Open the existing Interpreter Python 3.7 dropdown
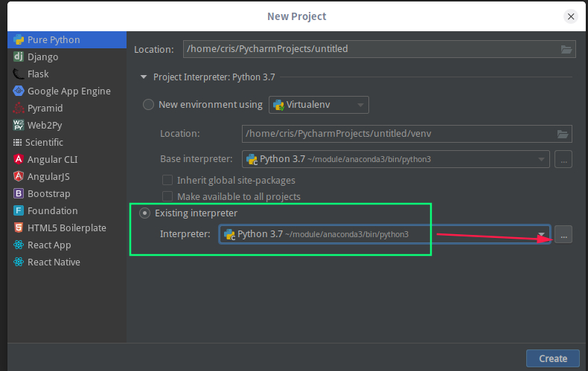The image size is (588, 371). click(385, 234)
